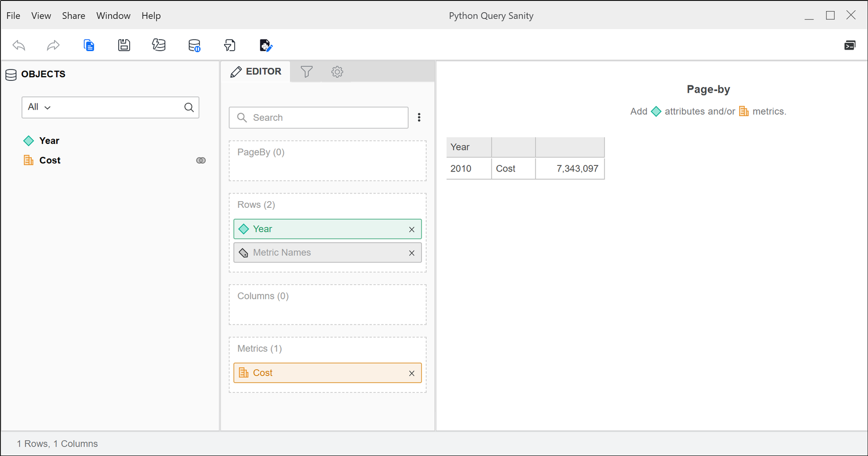This screenshot has width=868, height=456.
Task: Remove Year from Rows
Action: (412, 230)
